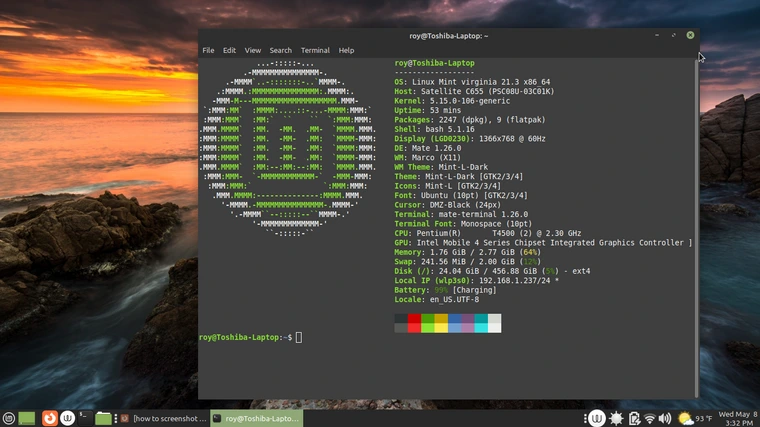The height and width of the screenshot is (427, 760).
Task: Click the green Show Desktop icon
Action: [27, 418]
